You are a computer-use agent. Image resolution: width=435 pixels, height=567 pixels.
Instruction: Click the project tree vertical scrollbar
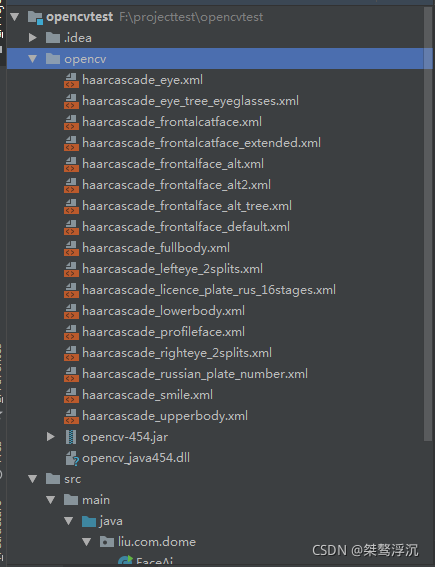[x=428, y=224]
